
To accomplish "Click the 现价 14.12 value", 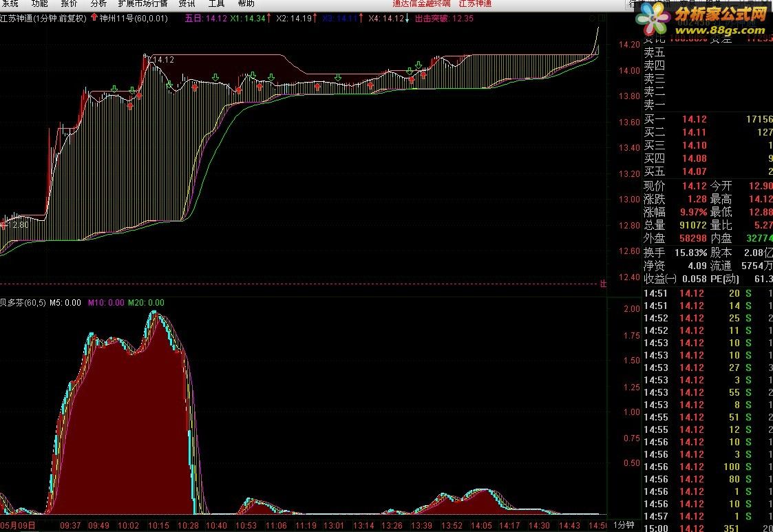I will (x=694, y=186).
